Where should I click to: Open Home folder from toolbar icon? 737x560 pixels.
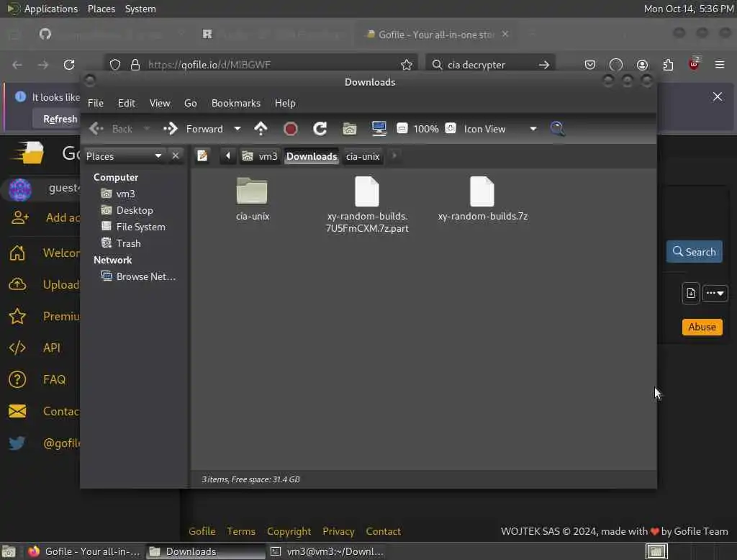click(349, 128)
